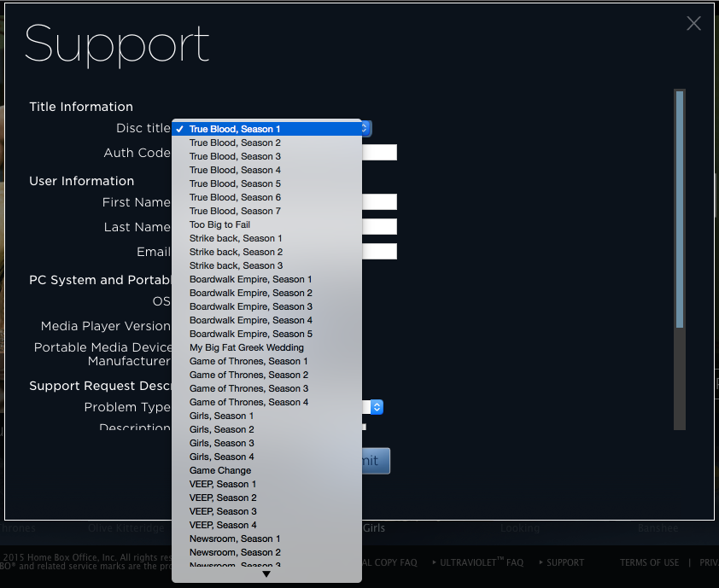Viewport: 719px width, 588px height.
Task: Select My Big Fat Greek Wedding
Action: pyautogui.click(x=267, y=347)
